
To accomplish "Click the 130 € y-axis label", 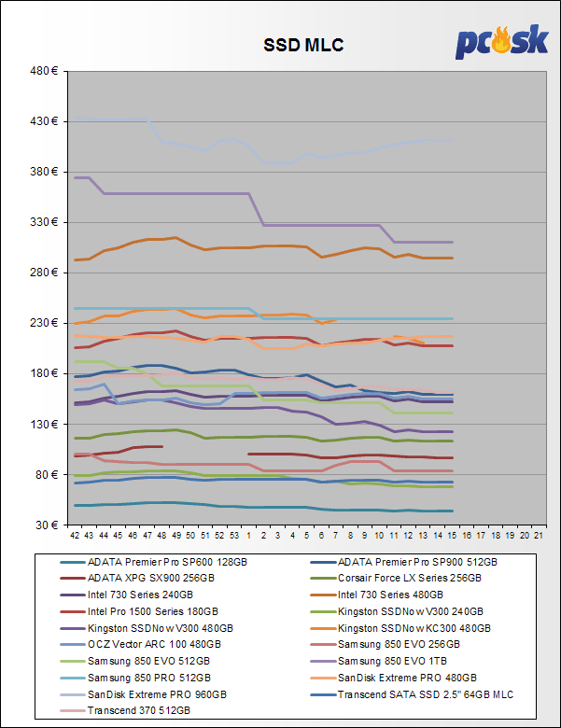I will click(x=44, y=425).
